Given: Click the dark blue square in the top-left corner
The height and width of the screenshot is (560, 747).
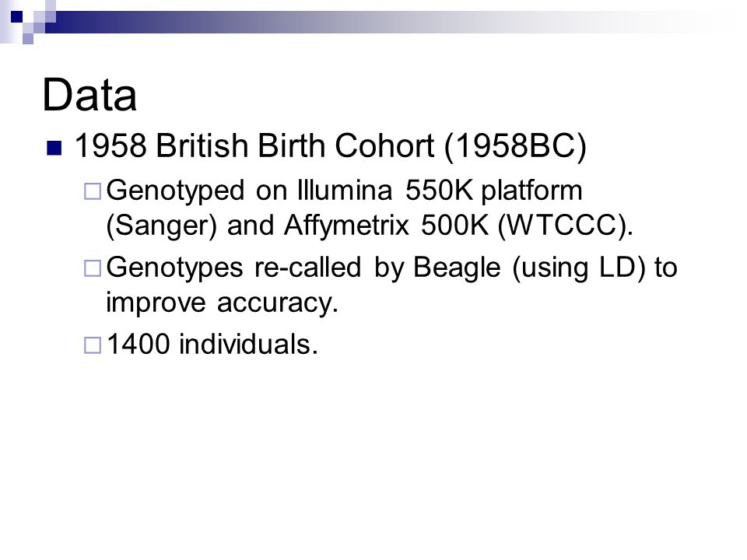Looking at the screenshot, I should (x=16, y=16).
